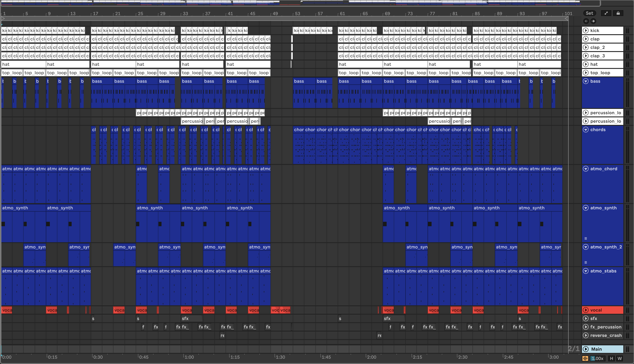Collapse the chords track
The width and height of the screenshot is (634, 364).
tap(586, 130)
